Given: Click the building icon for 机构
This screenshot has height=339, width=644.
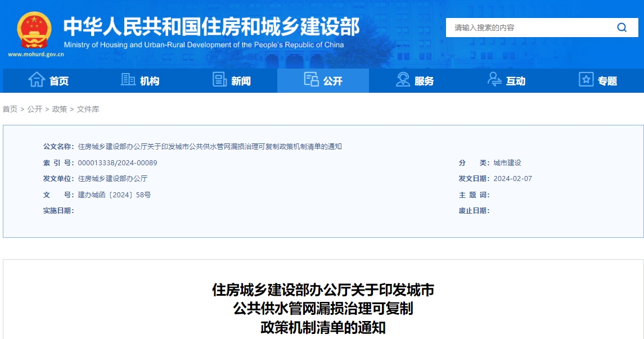Looking at the screenshot, I should coord(128,80).
